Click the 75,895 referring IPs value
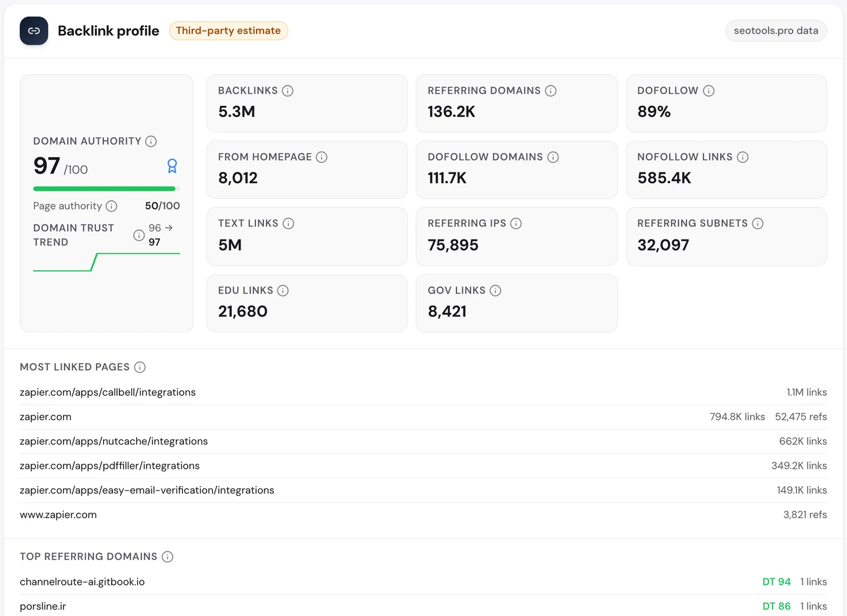Image resolution: width=847 pixels, height=616 pixels. 453,245
